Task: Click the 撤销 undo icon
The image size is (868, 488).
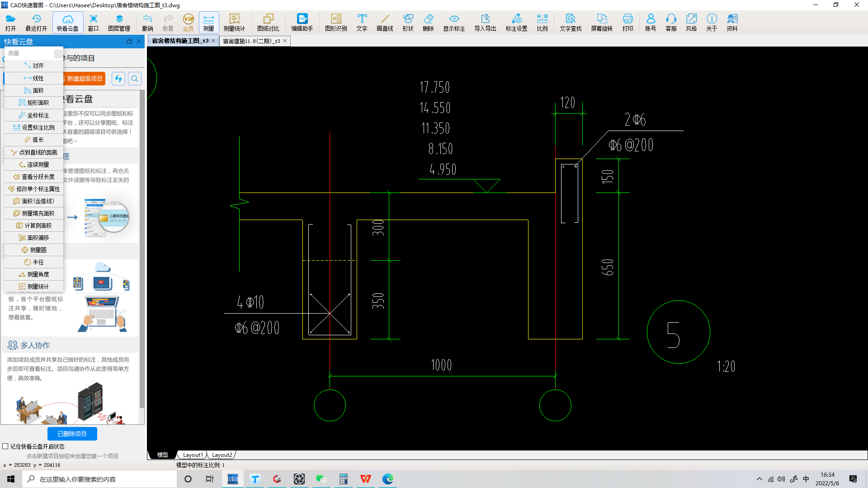Action: [147, 22]
